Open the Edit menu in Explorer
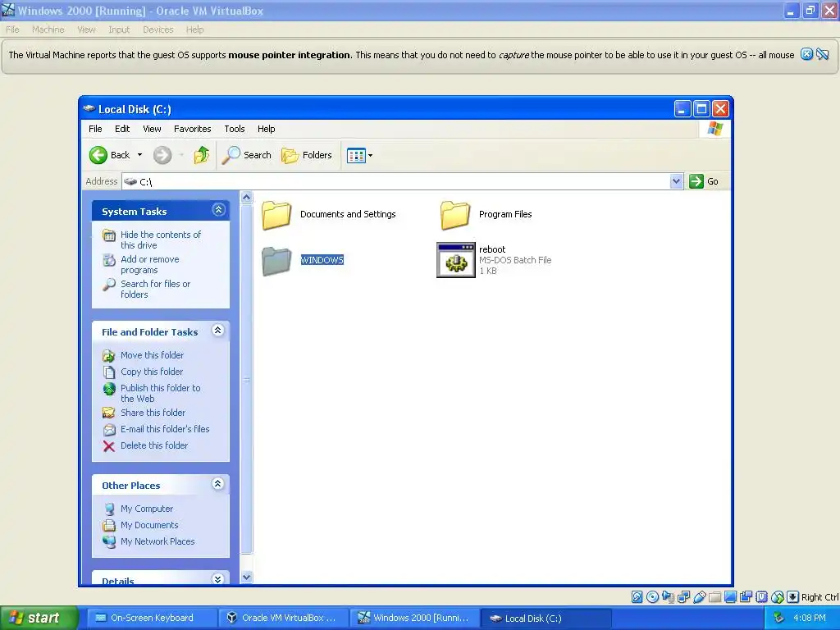The image size is (840, 630). point(122,129)
